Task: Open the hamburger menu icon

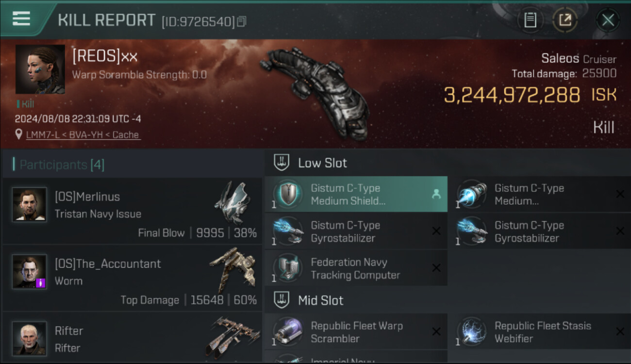Action: coord(21,19)
